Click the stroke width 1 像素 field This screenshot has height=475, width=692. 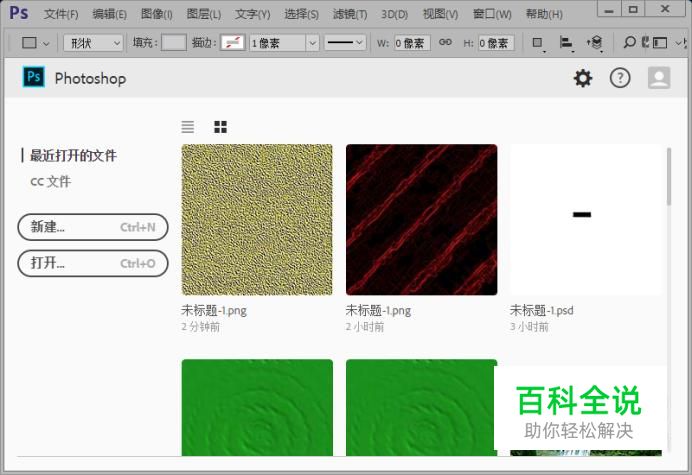(278, 43)
